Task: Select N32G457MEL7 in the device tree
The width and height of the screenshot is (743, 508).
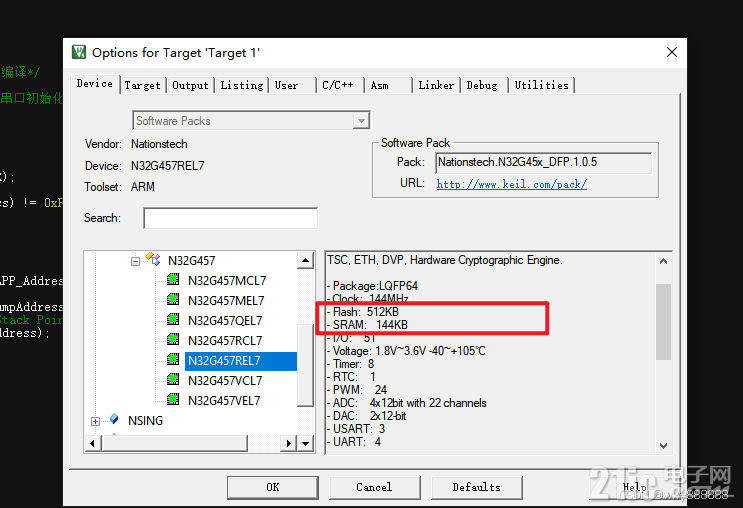Action: coord(226,300)
